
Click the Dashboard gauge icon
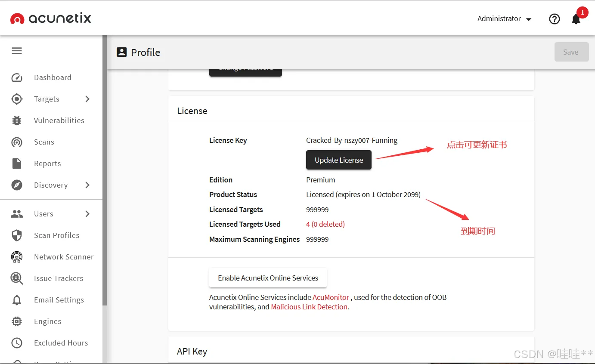[17, 77]
